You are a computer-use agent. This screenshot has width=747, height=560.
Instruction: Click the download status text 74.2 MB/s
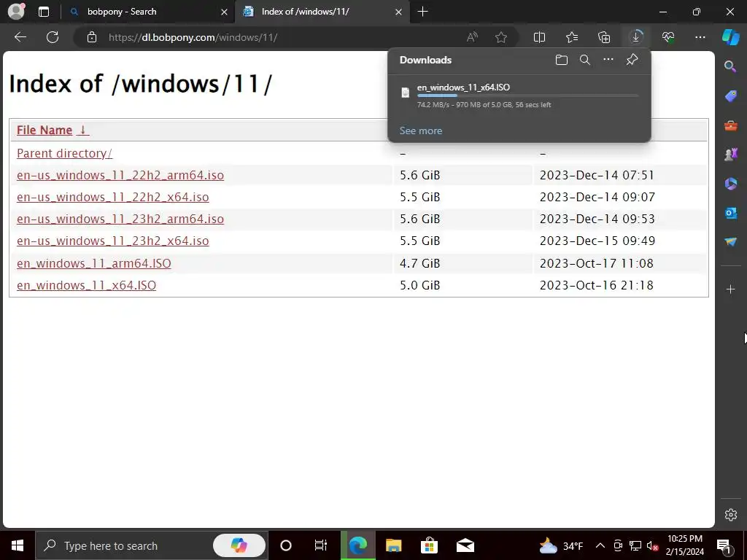(x=484, y=105)
